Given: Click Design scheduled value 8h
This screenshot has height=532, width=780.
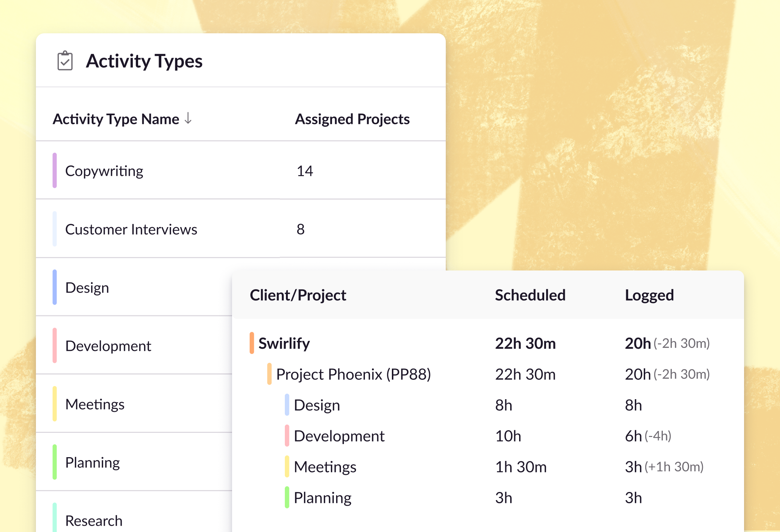Looking at the screenshot, I should tap(503, 405).
